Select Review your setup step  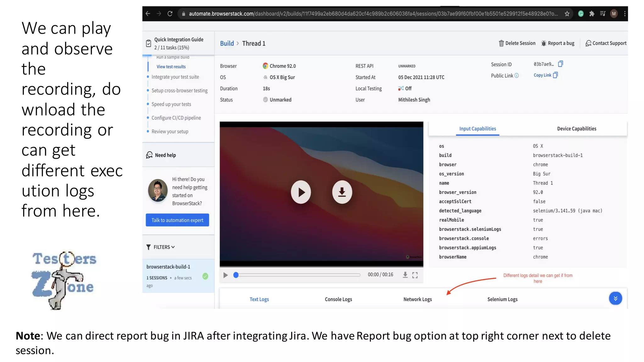tap(170, 132)
